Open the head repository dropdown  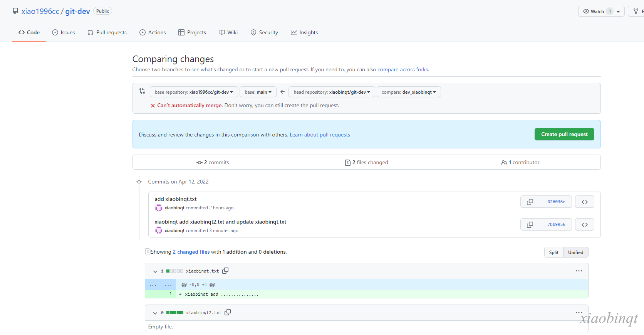pyautogui.click(x=332, y=92)
